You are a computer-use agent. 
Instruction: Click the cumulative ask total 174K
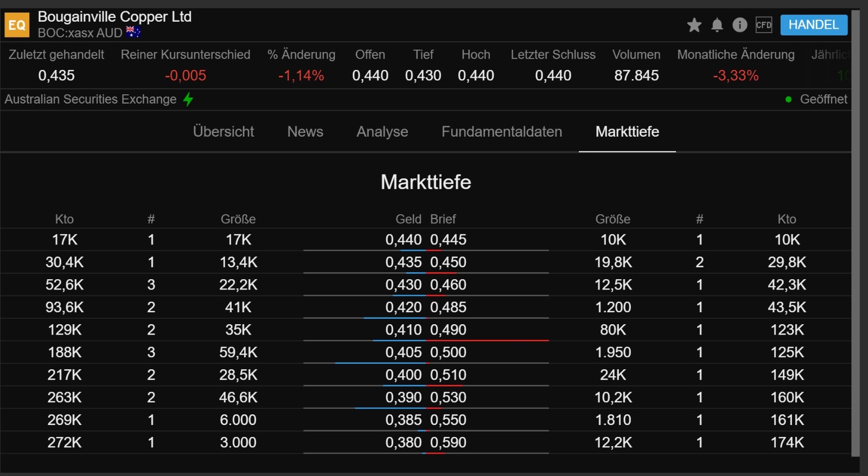coord(787,442)
